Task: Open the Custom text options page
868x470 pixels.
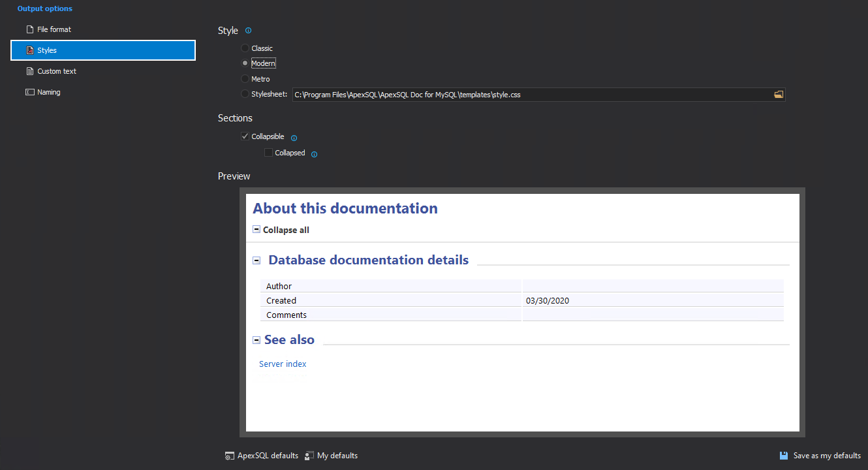Action: (x=102, y=71)
